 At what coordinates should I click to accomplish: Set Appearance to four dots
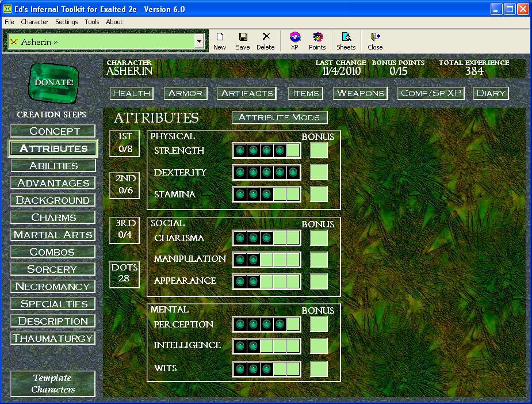280,281
